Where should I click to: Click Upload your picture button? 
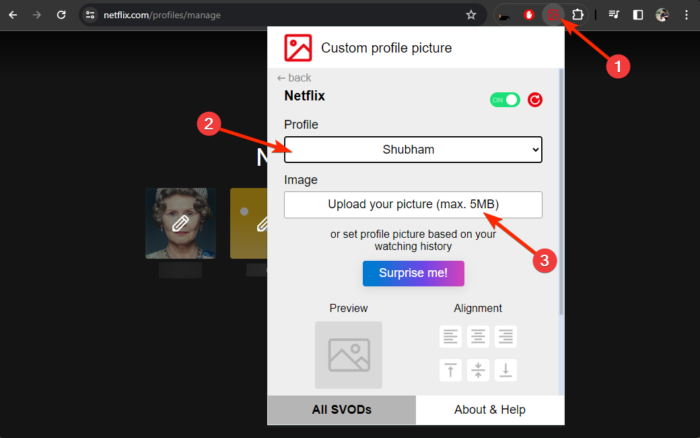pos(413,204)
